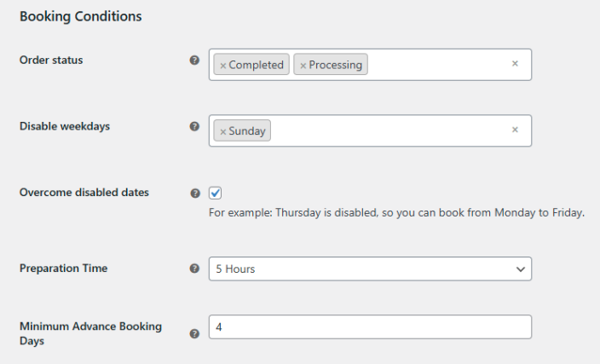Click help icon next to Preparation Time
The height and width of the screenshot is (364, 600).
194,269
